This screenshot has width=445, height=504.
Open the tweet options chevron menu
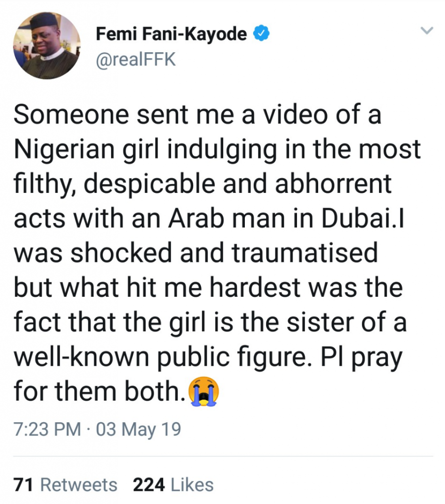click(x=427, y=31)
